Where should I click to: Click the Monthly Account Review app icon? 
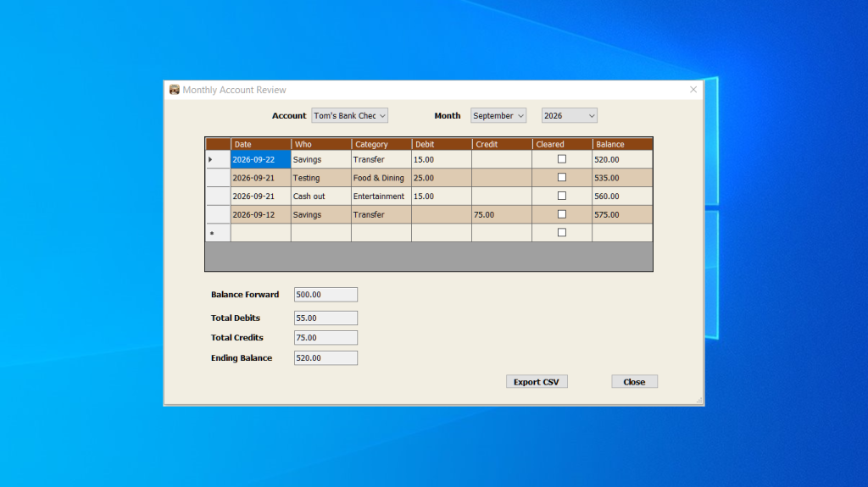click(175, 90)
